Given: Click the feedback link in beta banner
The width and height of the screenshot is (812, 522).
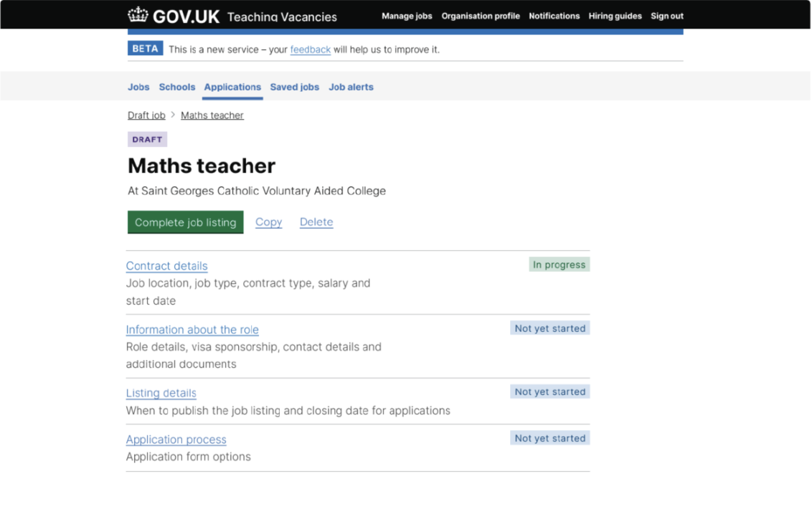Looking at the screenshot, I should [310, 49].
